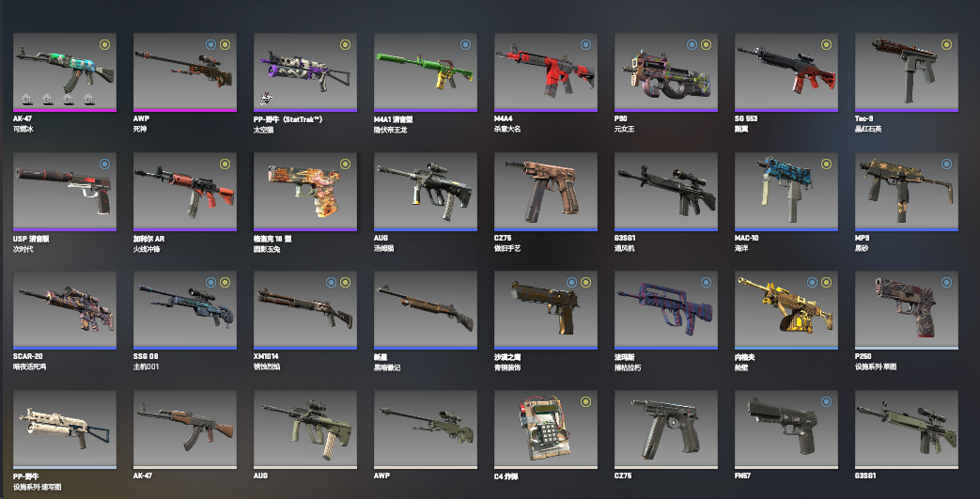
Task: Click the yellow badge on the P90 item
Action: (x=706, y=44)
